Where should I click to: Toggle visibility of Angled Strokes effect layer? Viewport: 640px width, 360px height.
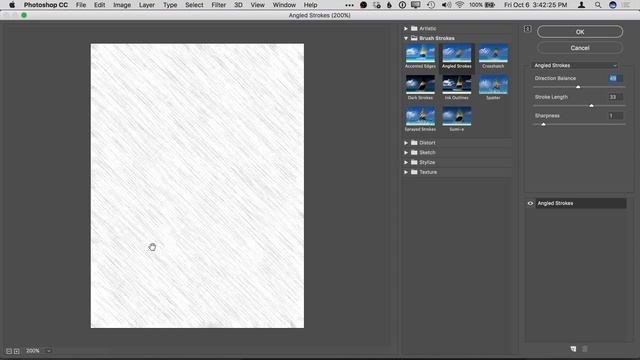point(530,203)
